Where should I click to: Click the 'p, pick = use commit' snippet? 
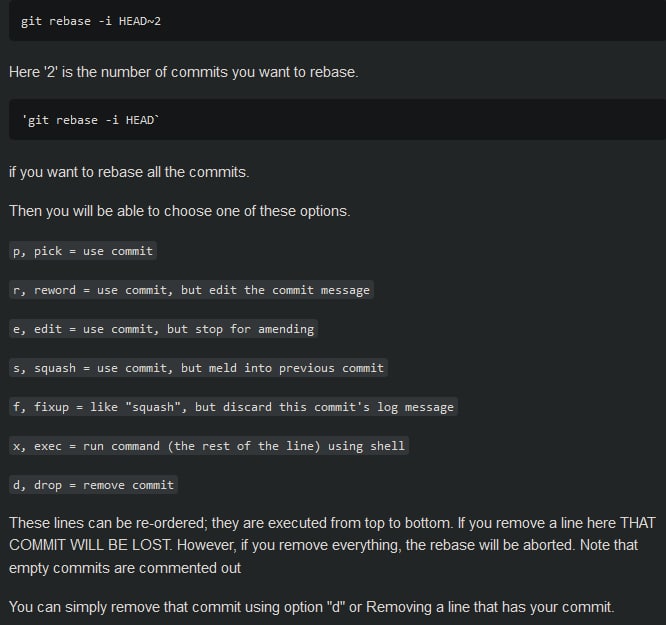[83, 251]
